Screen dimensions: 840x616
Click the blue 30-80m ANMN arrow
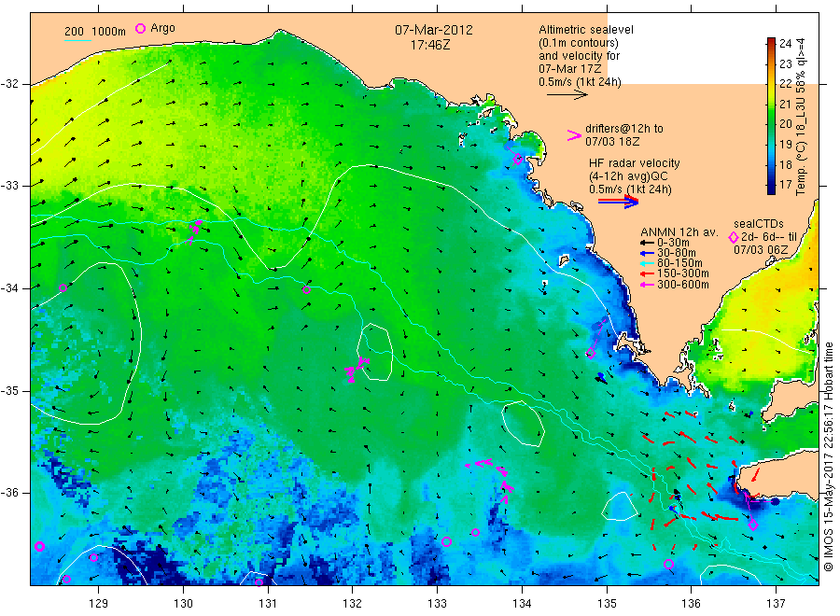(x=647, y=253)
